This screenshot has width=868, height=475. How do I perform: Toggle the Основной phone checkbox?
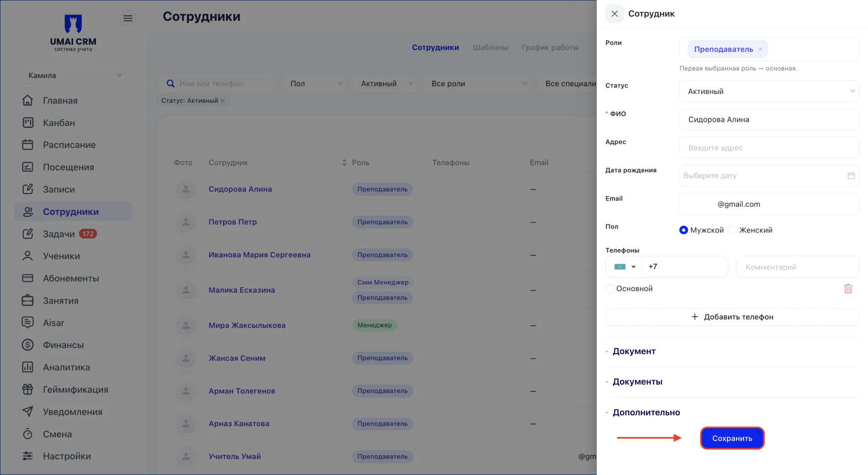[x=610, y=289]
